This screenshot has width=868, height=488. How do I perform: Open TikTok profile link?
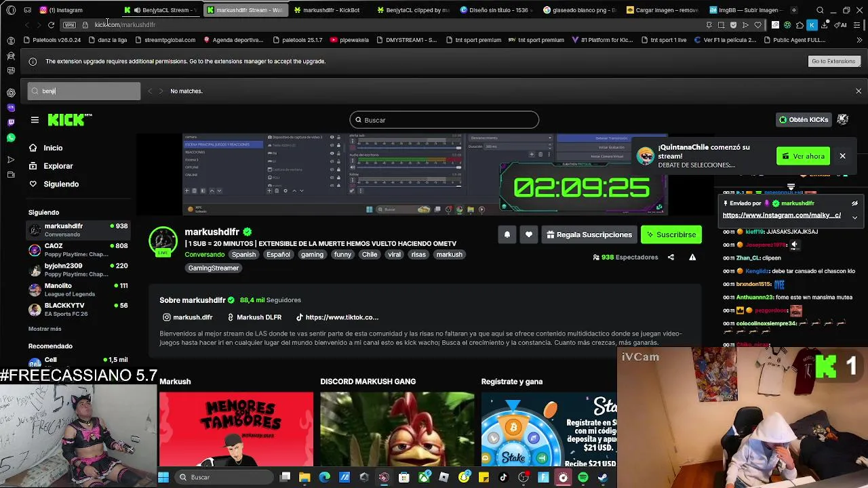tap(337, 317)
